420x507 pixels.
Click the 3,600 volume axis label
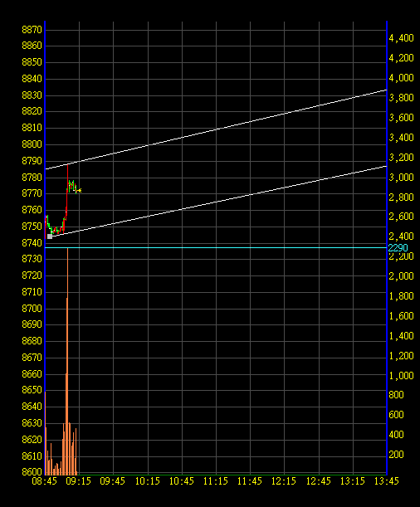[x=401, y=118]
